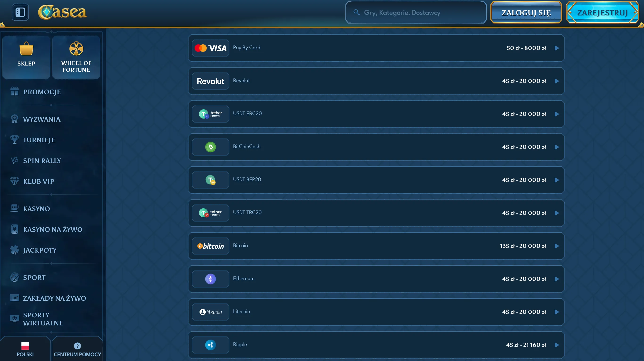Click the Jackpoty clover icon
This screenshot has height=361, width=644.
[x=15, y=250]
